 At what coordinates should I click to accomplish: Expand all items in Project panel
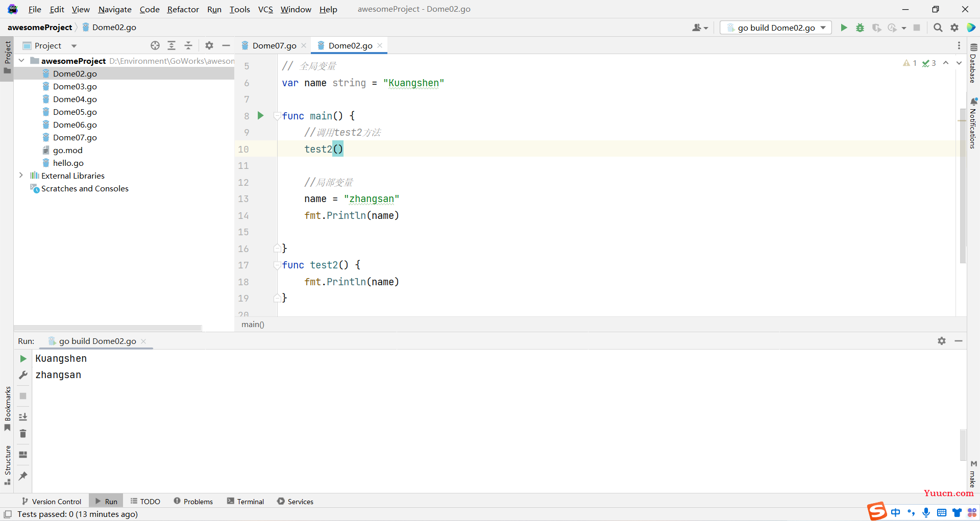click(171, 45)
